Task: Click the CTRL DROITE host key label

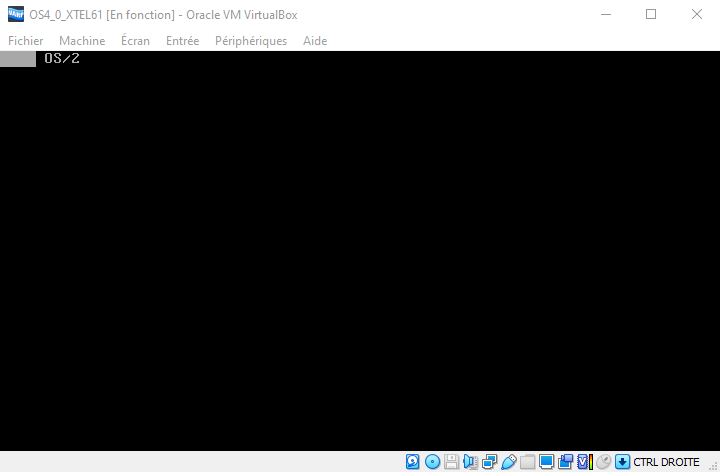Action: 666,462
